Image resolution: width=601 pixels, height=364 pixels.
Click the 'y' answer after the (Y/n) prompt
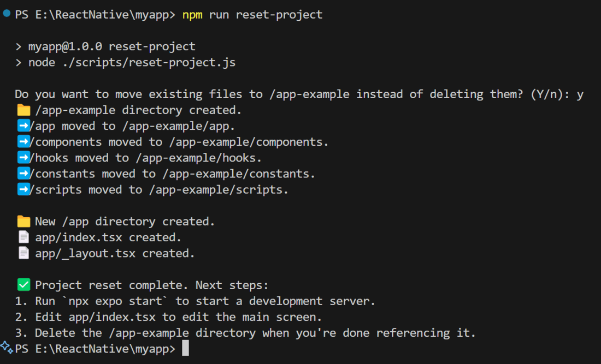tap(580, 94)
